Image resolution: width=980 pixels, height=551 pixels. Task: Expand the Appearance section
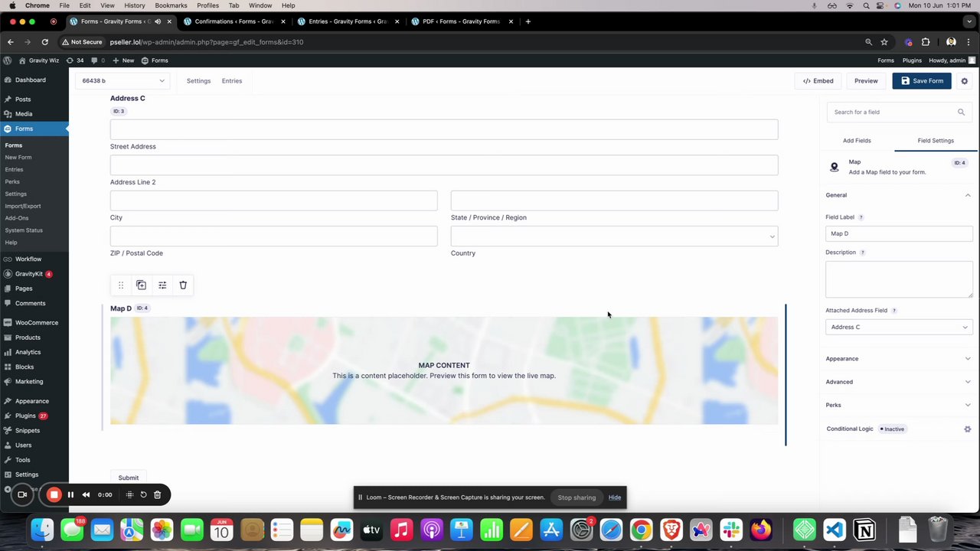[x=899, y=358]
